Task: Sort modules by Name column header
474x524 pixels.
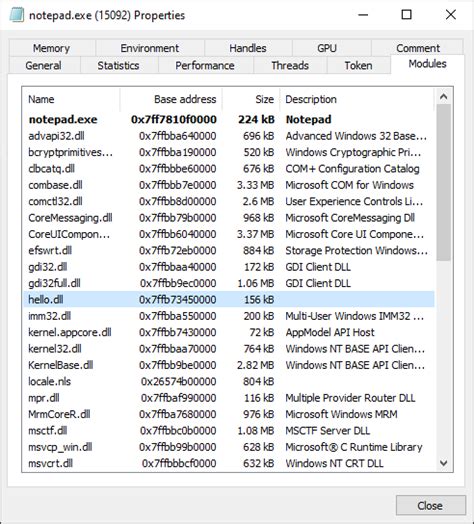Action: click(x=71, y=99)
